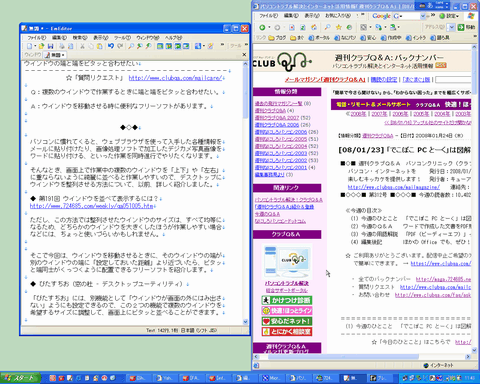Image resolution: width=480 pixels, height=384 pixels.
Task: Click the EmEditor configuration properties icon
Action: tap(198, 46)
